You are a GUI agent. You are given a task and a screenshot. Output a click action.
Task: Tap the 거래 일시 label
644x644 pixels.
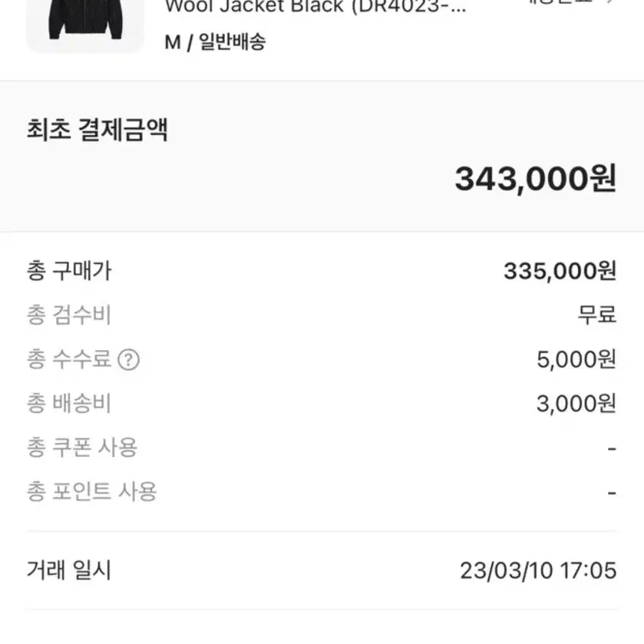coord(69,570)
